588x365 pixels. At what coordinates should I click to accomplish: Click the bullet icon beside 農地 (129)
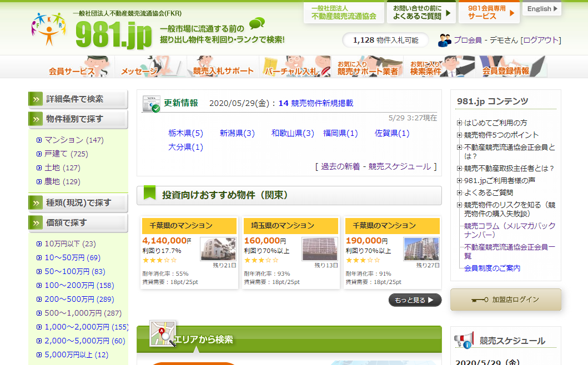coord(39,182)
